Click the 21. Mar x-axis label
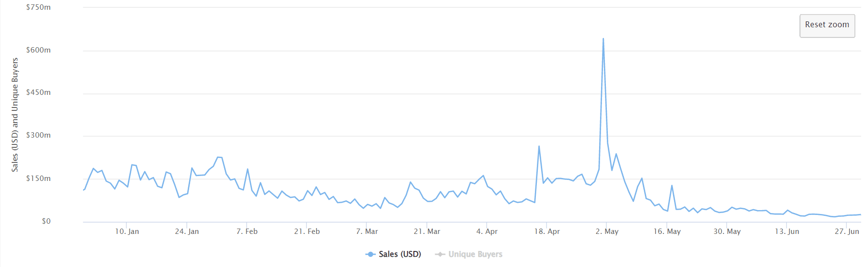 click(x=427, y=231)
